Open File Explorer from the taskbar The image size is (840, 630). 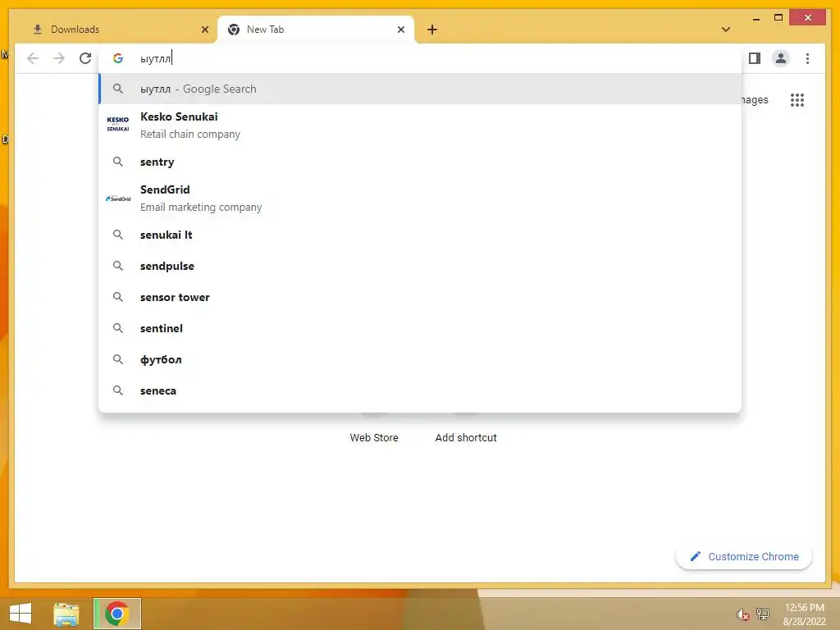pyautogui.click(x=66, y=614)
